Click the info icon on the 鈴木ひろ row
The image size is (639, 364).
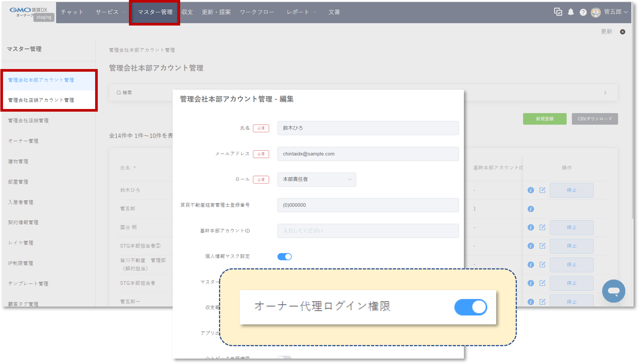click(531, 190)
